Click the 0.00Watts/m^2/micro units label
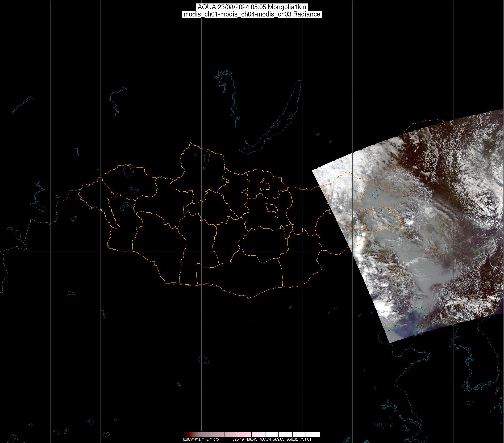504x443 pixels. (201, 440)
